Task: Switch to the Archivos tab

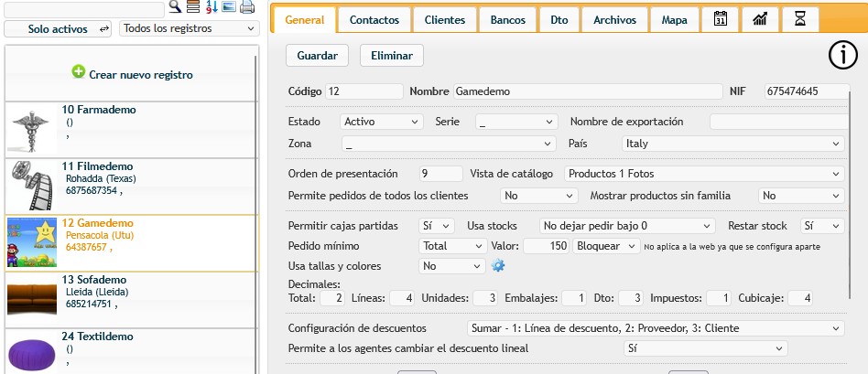Action: [614, 20]
